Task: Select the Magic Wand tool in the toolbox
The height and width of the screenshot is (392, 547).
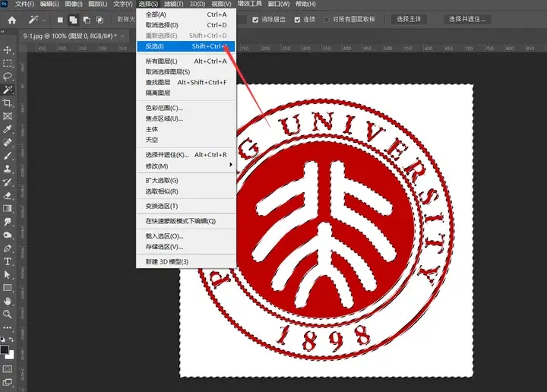Action: tap(8, 90)
